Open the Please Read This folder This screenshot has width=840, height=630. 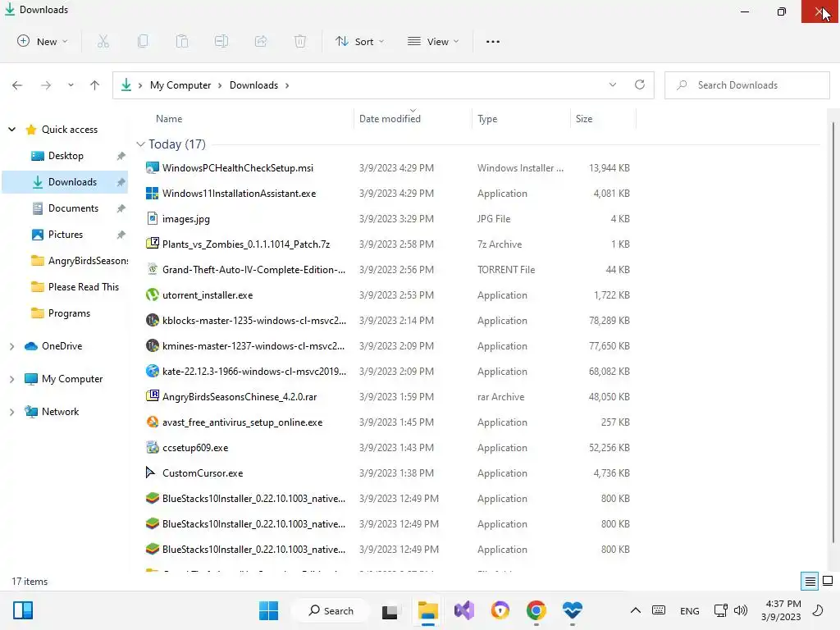tap(84, 286)
